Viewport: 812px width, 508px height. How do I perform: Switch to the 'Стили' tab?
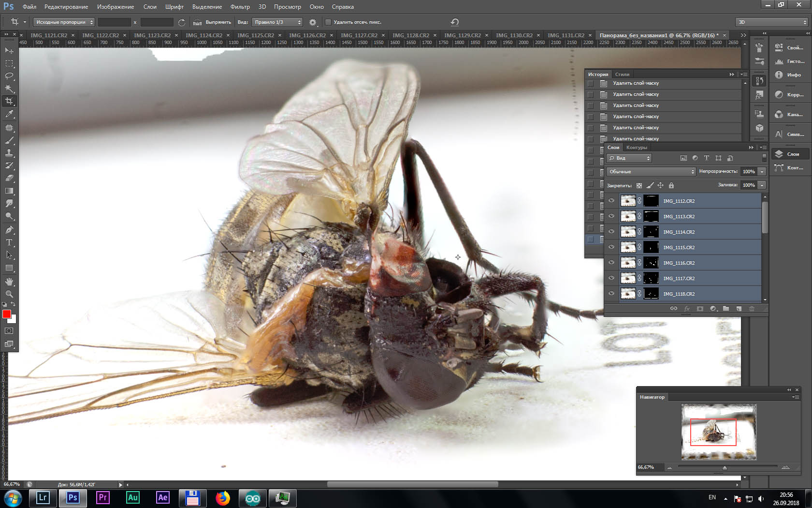[x=622, y=75]
